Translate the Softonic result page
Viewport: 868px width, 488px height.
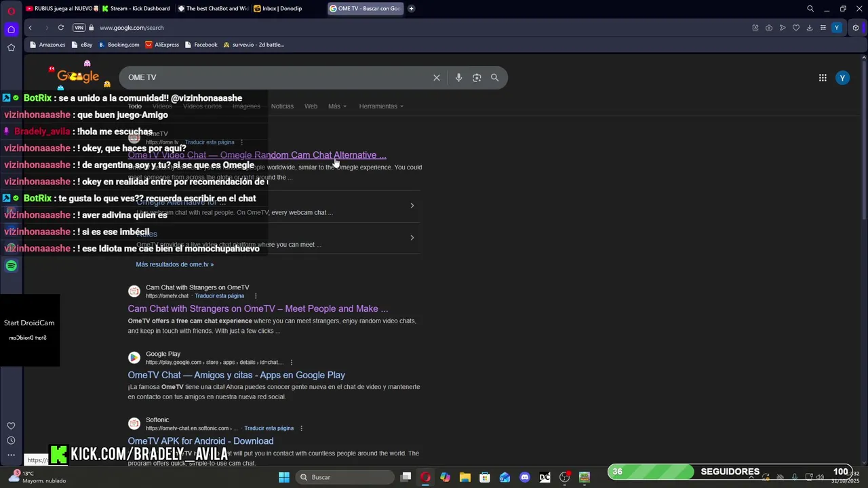[x=269, y=428]
